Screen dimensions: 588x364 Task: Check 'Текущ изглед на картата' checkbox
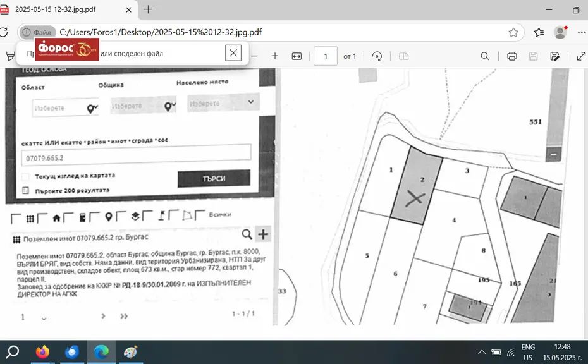point(26,177)
